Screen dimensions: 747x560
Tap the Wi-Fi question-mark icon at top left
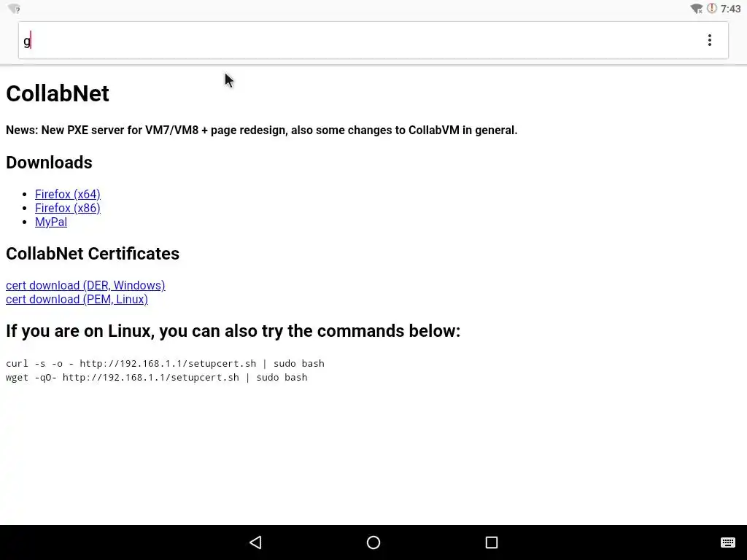click(x=15, y=9)
